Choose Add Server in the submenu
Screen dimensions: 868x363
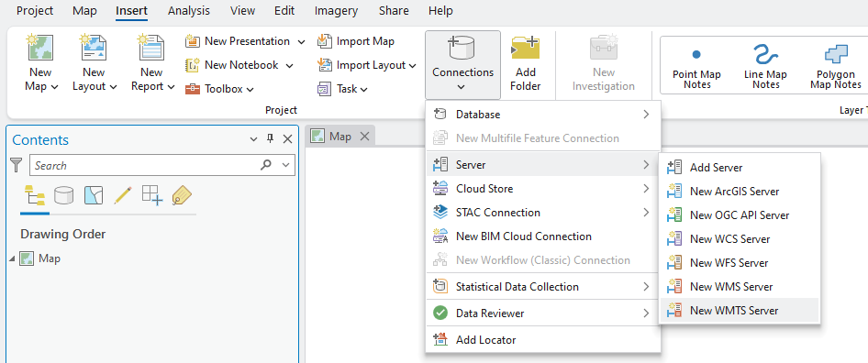coord(739,167)
